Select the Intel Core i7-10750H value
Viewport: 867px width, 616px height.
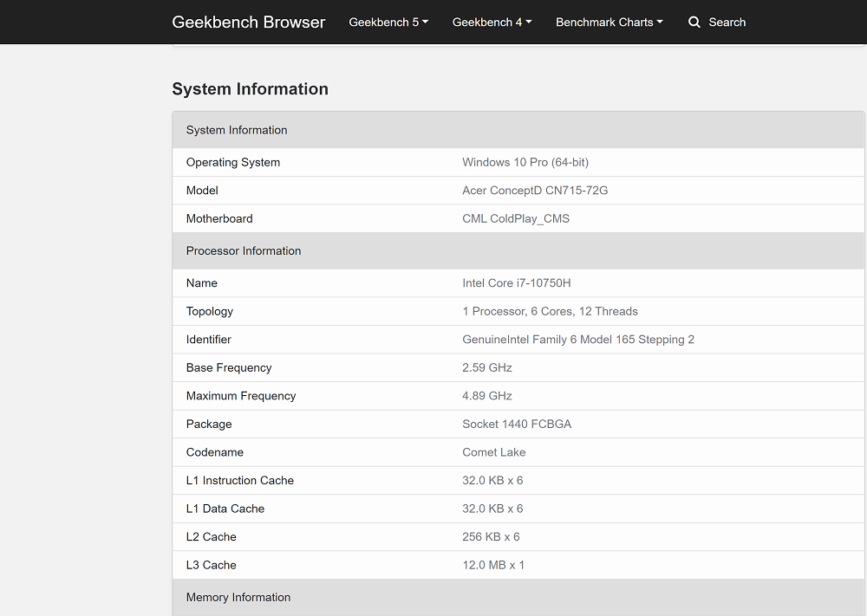[517, 283]
